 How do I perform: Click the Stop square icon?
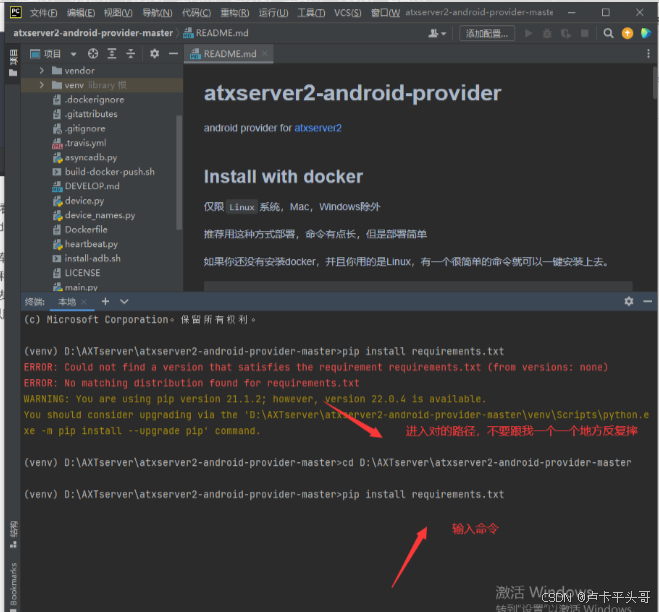(x=584, y=33)
